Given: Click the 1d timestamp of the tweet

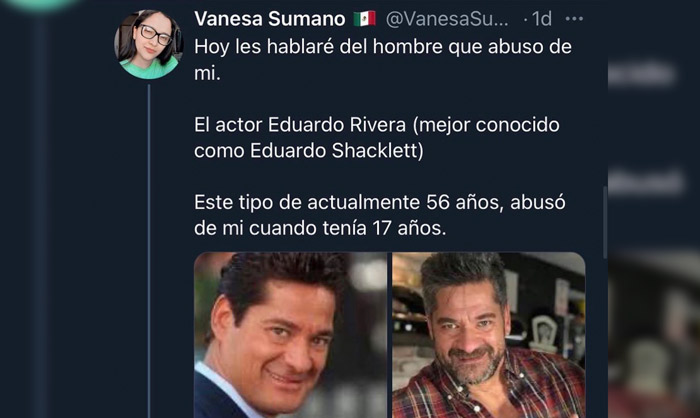Looking at the screenshot, I should point(542,19).
